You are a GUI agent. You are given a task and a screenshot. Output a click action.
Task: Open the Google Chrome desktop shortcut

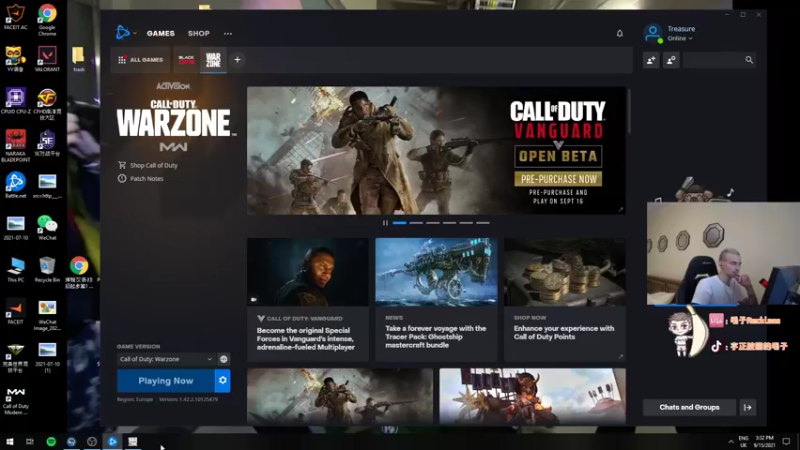coord(47,18)
